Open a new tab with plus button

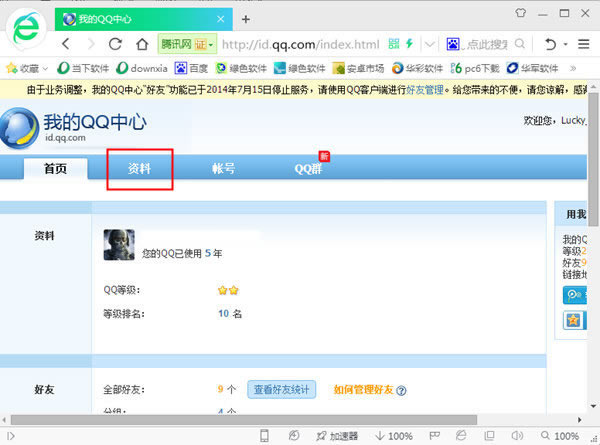246,19
